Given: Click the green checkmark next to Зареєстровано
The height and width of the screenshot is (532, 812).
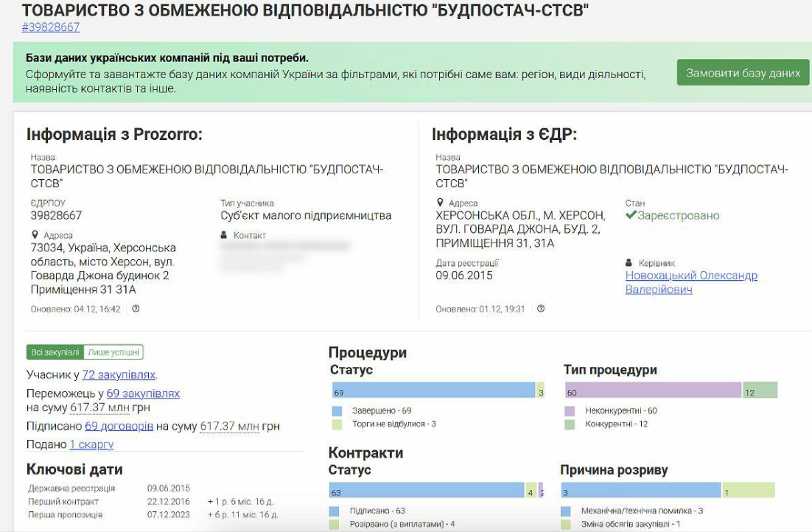Looking at the screenshot, I should (x=630, y=215).
